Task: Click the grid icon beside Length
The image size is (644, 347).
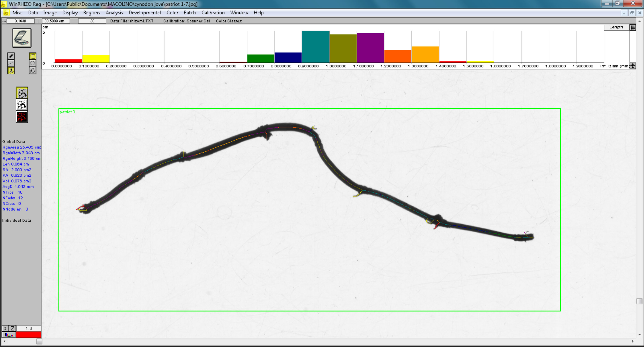Action: 633,27
